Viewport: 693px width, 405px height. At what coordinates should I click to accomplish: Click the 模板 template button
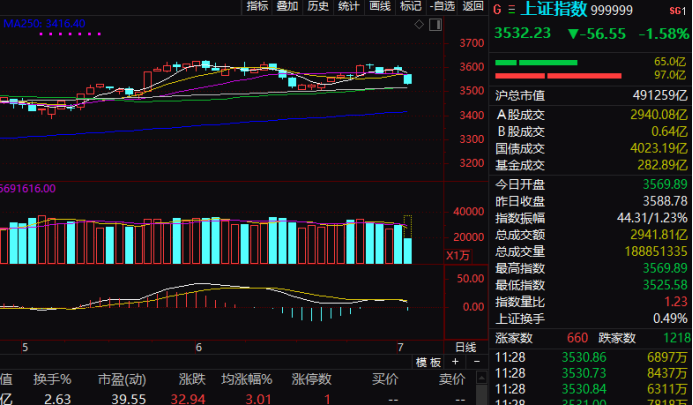[x=428, y=363]
